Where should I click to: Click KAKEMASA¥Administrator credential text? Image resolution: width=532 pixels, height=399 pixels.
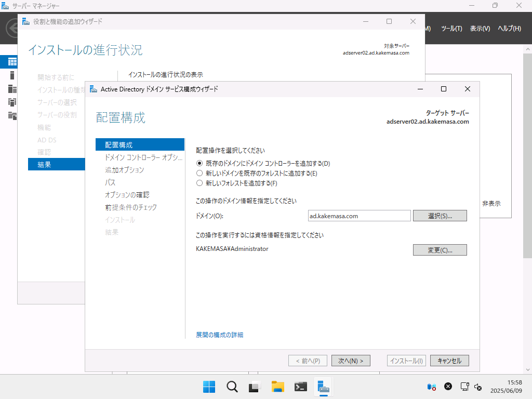[x=232, y=249]
